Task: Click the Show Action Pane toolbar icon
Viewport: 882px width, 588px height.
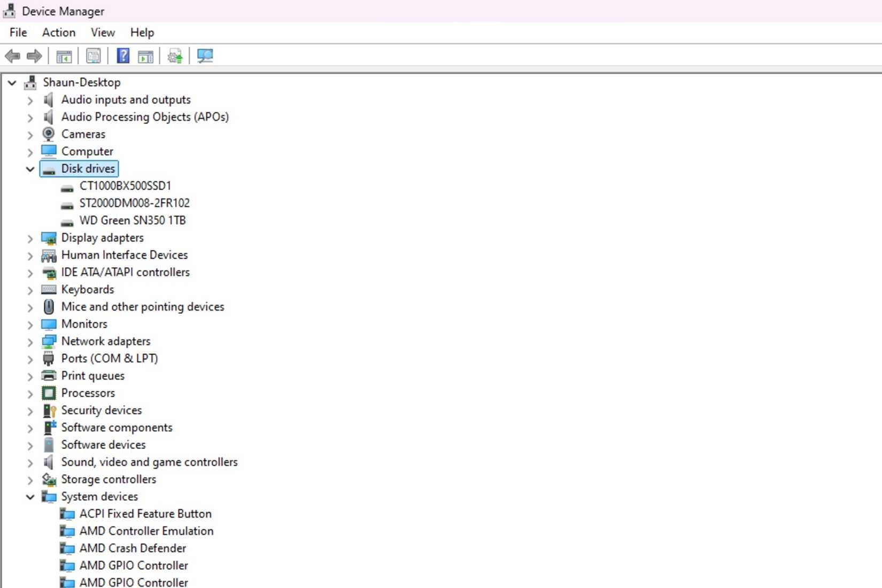Action: click(x=145, y=56)
